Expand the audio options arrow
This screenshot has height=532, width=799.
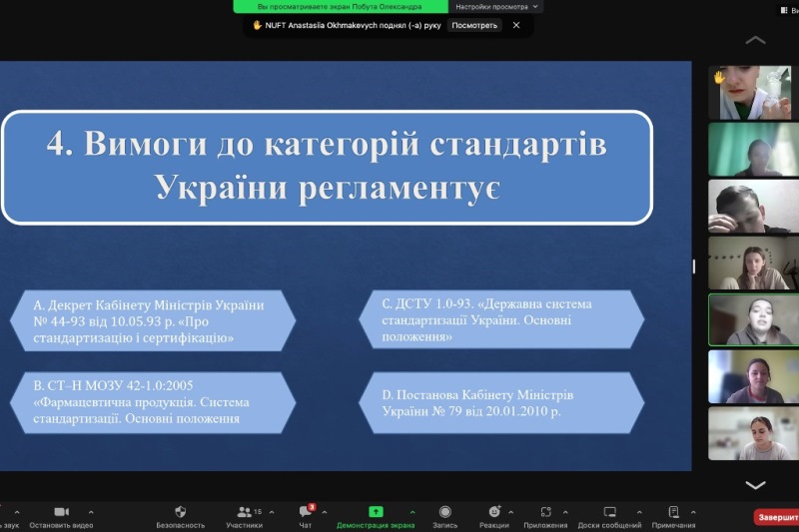coord(17,512)
